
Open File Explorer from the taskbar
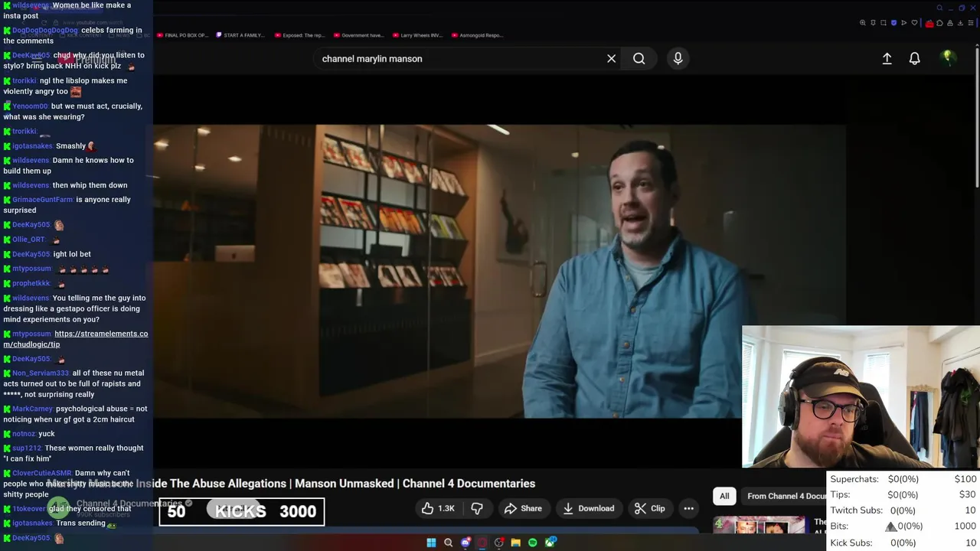tap(515, 543)
